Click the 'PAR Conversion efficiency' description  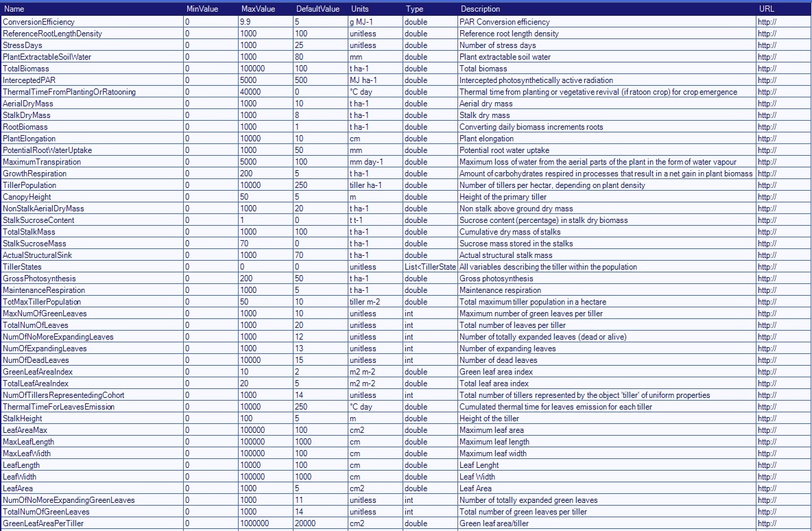coord(606,22)
